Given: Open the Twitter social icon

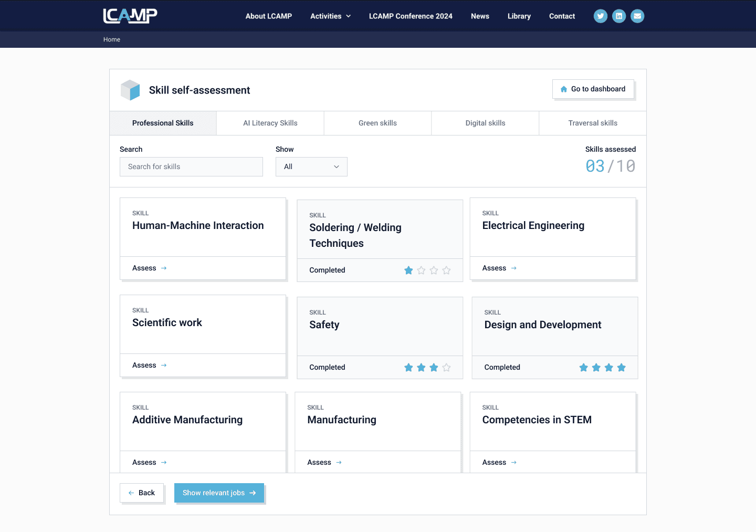Looking at the screenshot, I should pyautogui.click(x=601, y=16).
